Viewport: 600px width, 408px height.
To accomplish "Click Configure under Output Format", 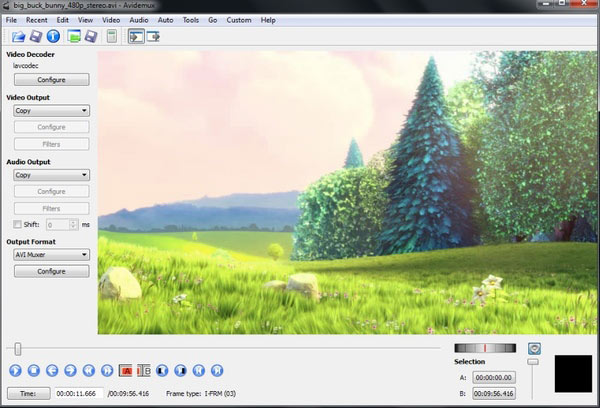I will 52,271.
